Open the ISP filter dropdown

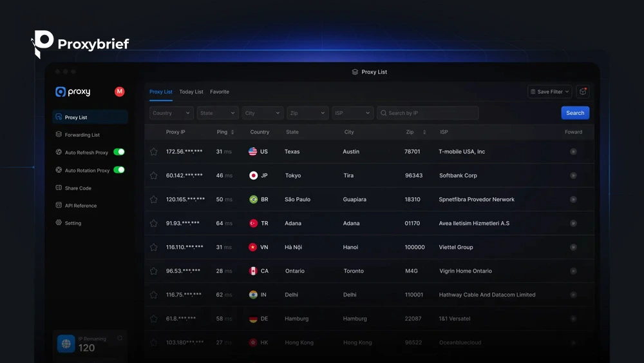[352, 113]
